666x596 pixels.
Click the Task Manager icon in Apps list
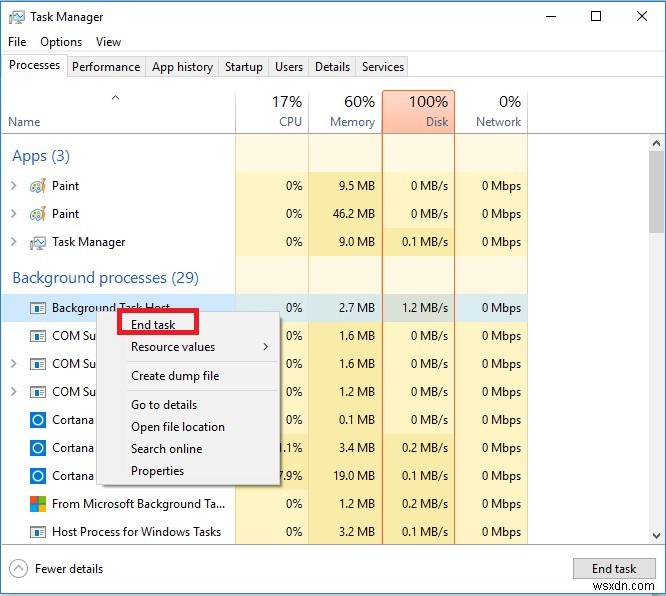point(38,243)
